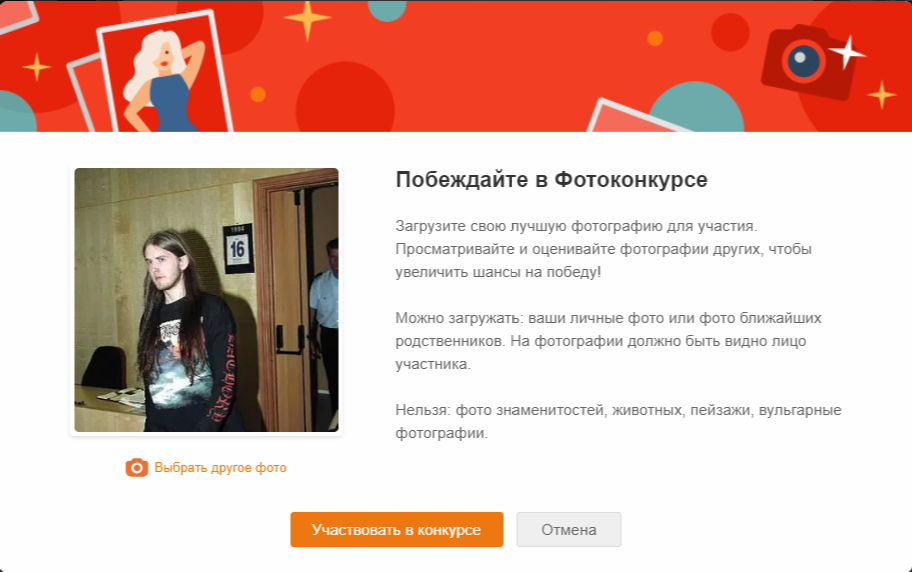
Task: Click the red camera illustration in the banner
Action: (x=807, y=62)
